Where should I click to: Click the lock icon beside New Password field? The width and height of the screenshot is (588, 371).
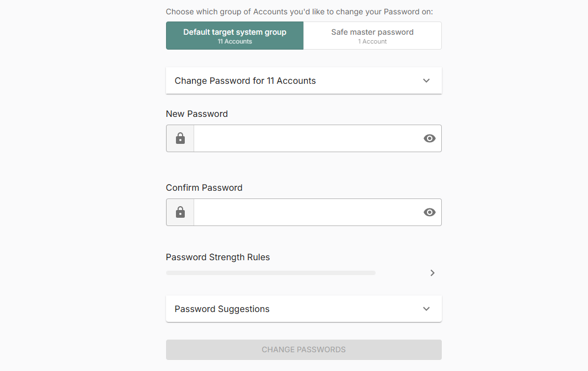[180, 138]
